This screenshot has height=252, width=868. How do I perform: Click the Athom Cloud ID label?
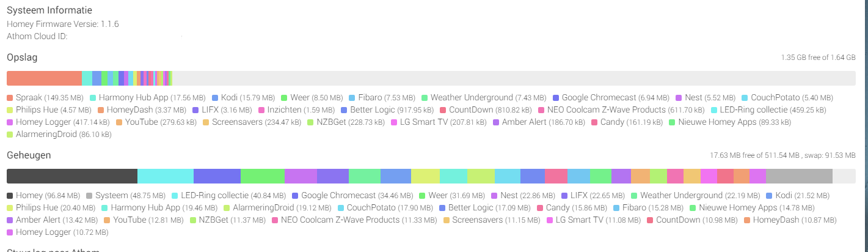click(37, 36)
